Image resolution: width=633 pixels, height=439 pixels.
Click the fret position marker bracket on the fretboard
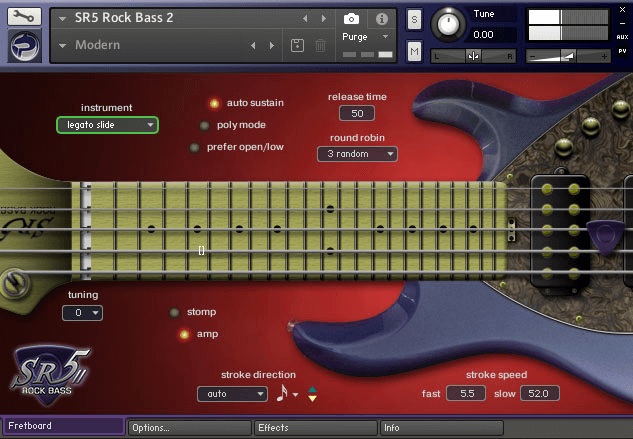click(x=201, y=250)
